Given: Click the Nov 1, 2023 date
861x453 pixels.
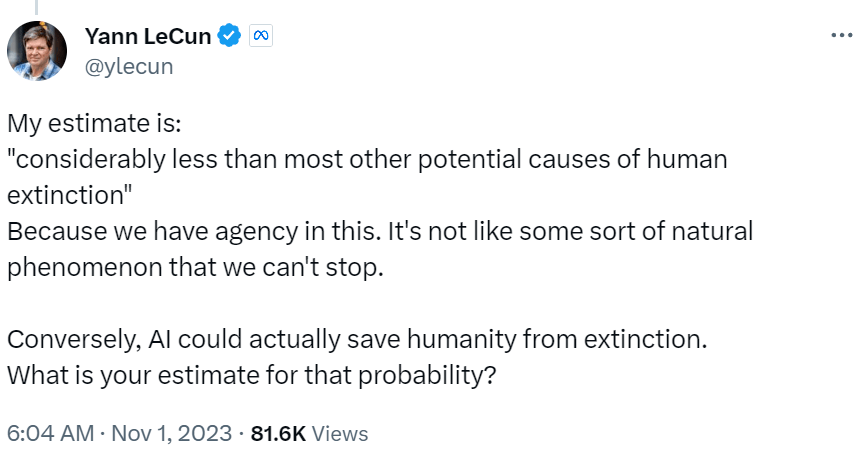Looking at the screenshot, I should coord(172,433).
